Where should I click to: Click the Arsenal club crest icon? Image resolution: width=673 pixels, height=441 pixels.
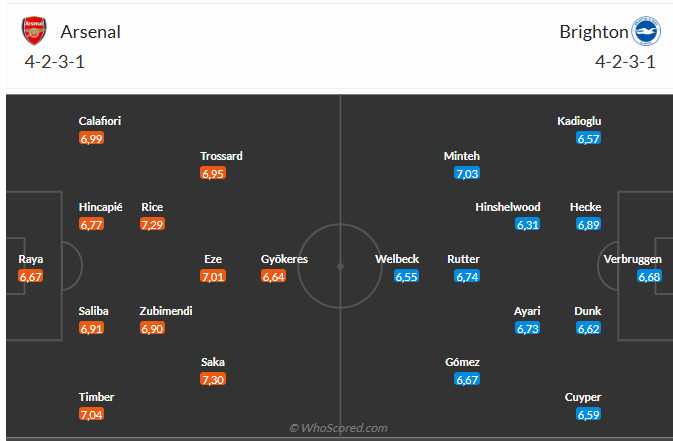(x=33, y=32)
